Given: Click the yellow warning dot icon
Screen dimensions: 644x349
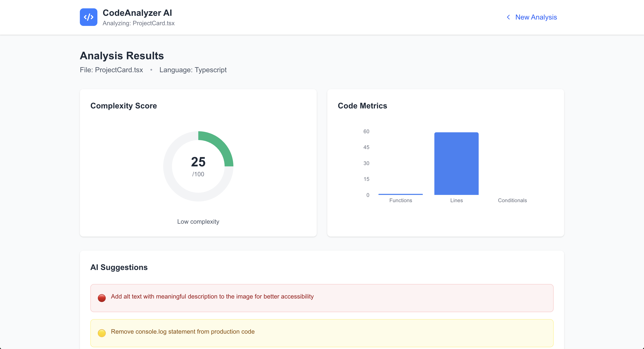Looking at the screenshot, I should coord(102,333).
